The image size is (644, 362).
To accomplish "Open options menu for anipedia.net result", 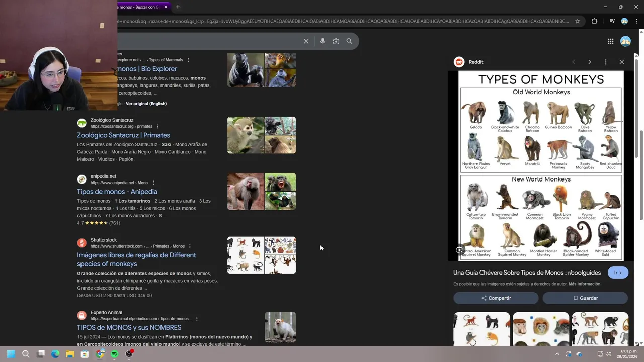I will tap(153, 183).
